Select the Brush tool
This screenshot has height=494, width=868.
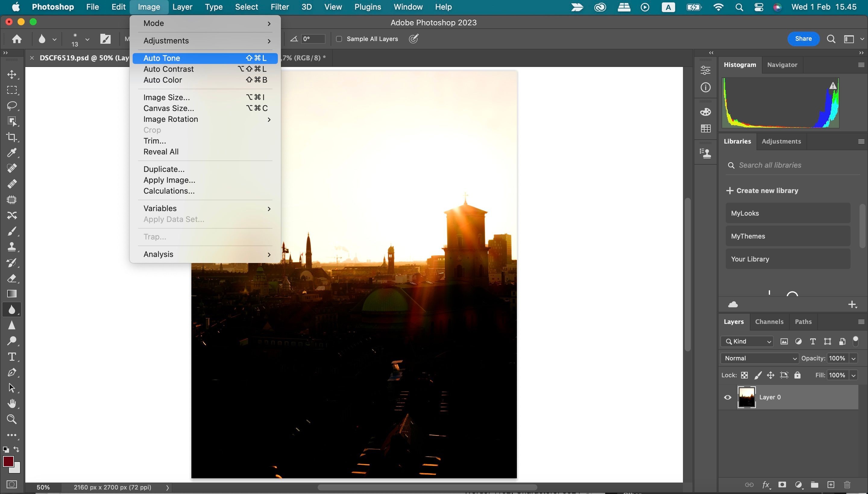coord(12,231)
